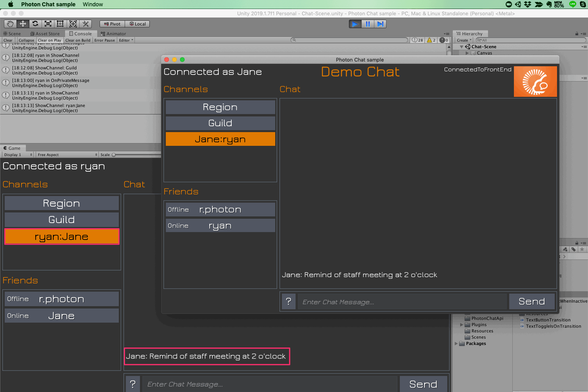Open the custom editor tools icon
Viewport: 588px width, 392px height.
[x=85, y=24]
